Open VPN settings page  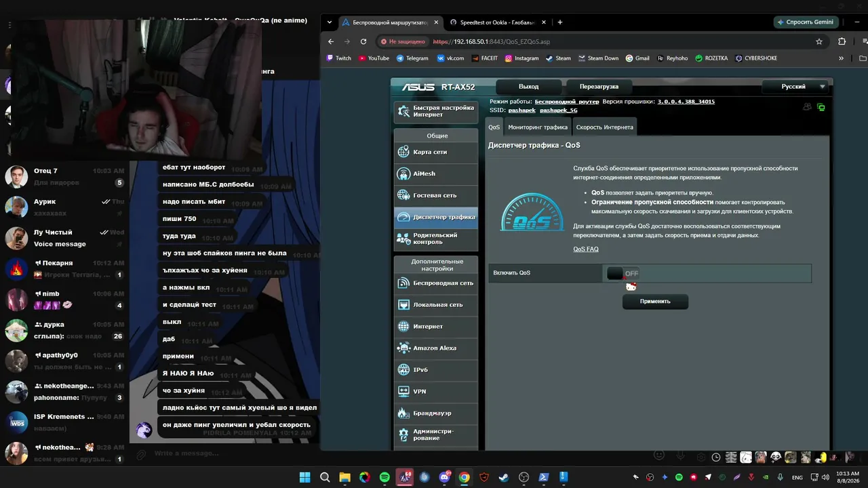pyautogui.click(x=435, y=391)
